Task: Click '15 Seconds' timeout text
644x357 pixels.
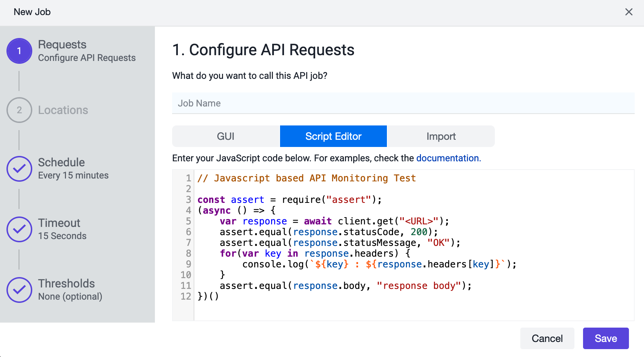Action: tap(62, 236)
